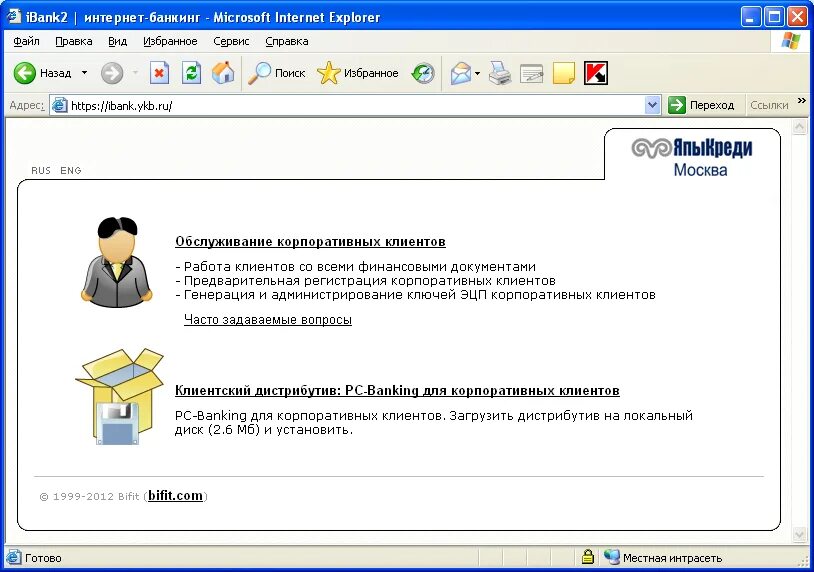Image resolution: width=814 pixels, height=572 pixels.
Task: Click the scrollbar down arrow
Action: click(x=799, y=534)
